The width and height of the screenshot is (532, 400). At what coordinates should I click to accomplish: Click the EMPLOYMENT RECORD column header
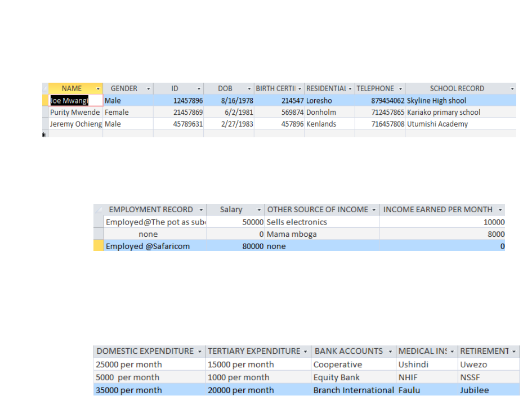pyautogui.click(x=150, y=210)
